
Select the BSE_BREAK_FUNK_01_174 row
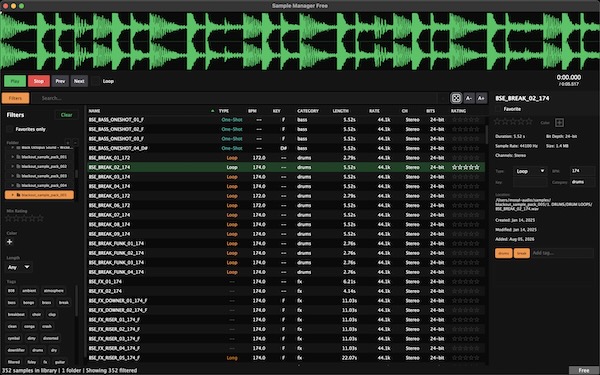click(286, 243)
